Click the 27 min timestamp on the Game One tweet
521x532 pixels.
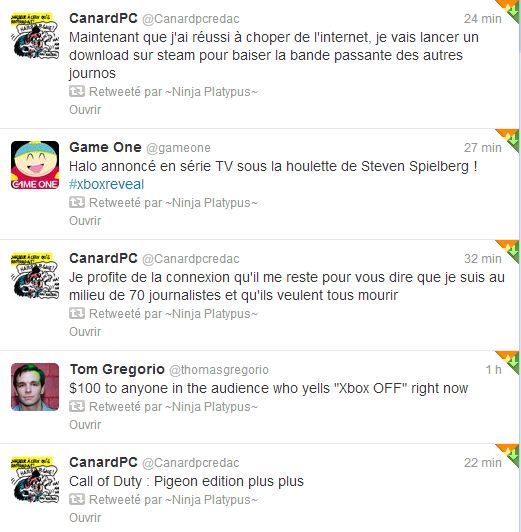[483, 148]
